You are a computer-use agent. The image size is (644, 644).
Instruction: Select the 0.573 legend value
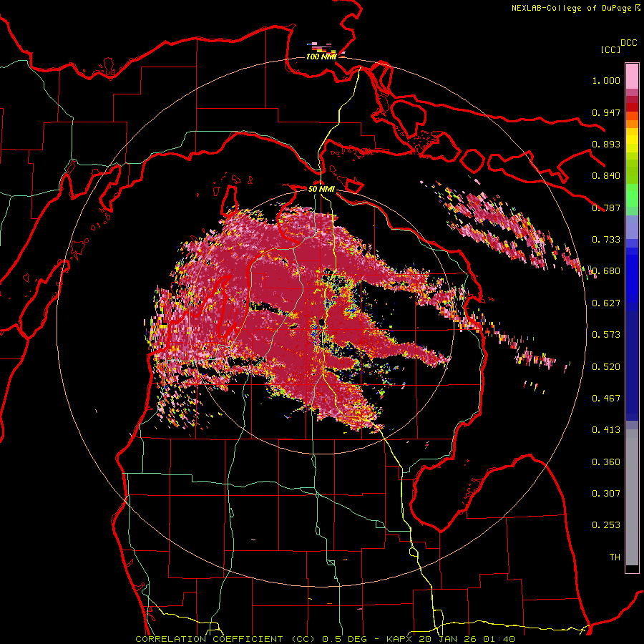(606, 335)
